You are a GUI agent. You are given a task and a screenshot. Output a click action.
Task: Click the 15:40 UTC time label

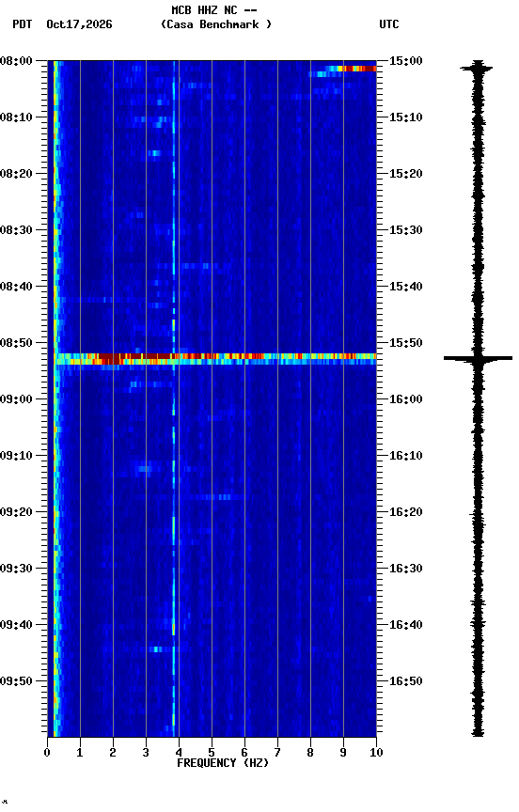point(406,287)
